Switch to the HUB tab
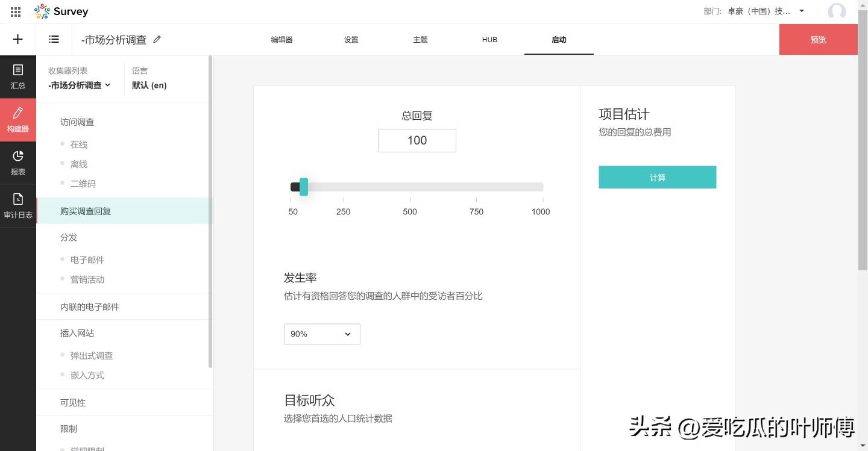 (489, 39)
